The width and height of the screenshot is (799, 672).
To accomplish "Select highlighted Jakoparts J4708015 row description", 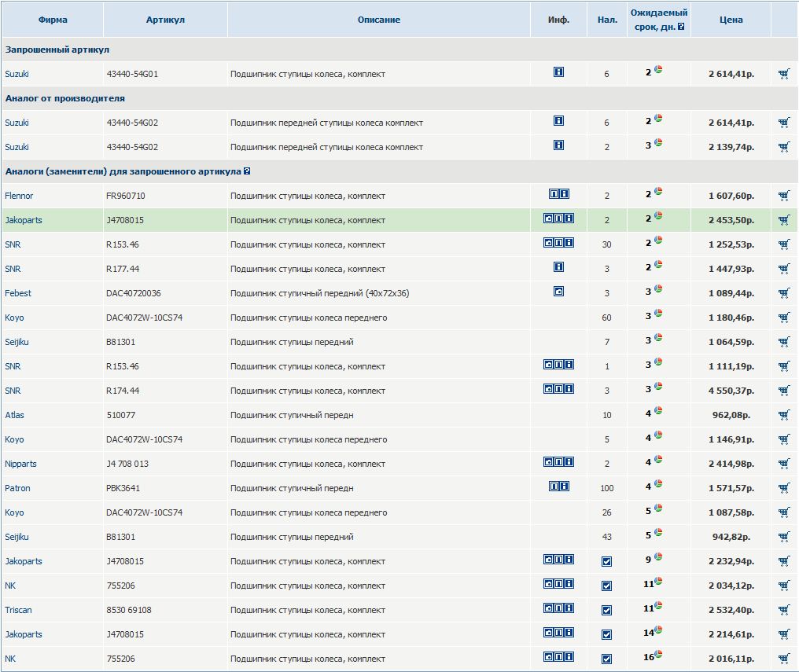I will coord(307,220).
